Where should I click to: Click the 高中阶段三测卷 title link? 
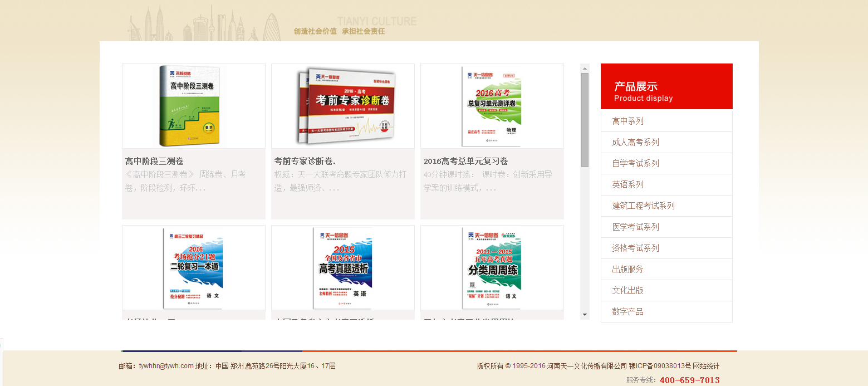click(x=154, y=161)
